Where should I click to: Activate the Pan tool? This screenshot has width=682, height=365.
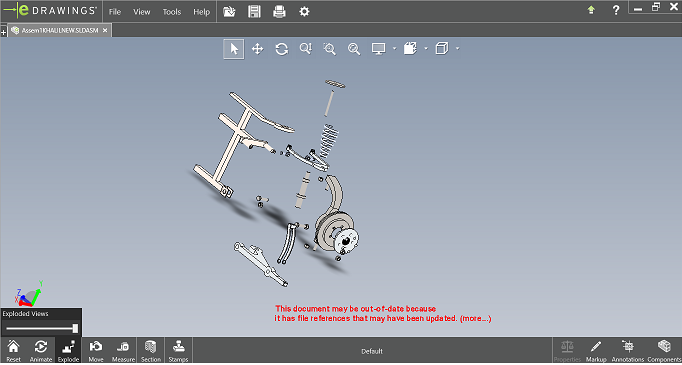258,49
